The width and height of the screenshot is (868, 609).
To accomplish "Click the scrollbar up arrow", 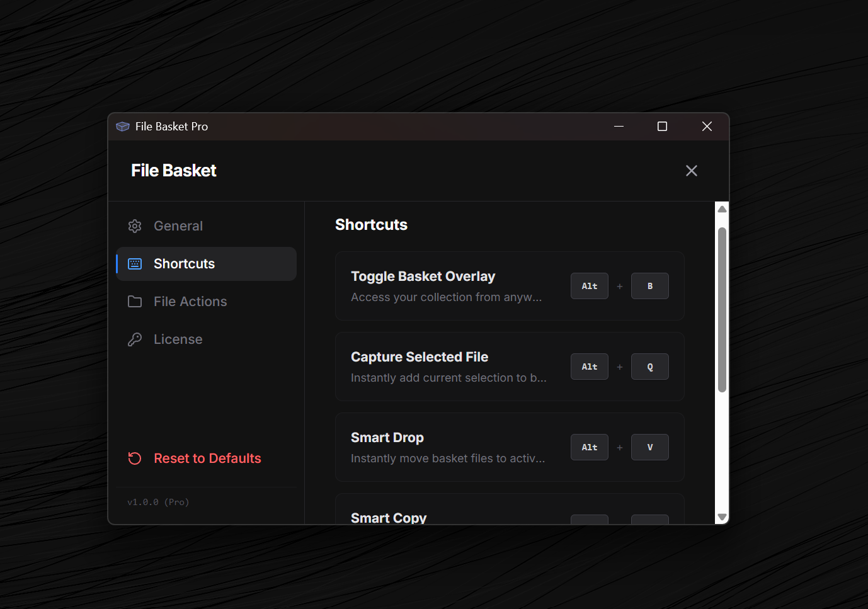I will (x=722, y=209).
